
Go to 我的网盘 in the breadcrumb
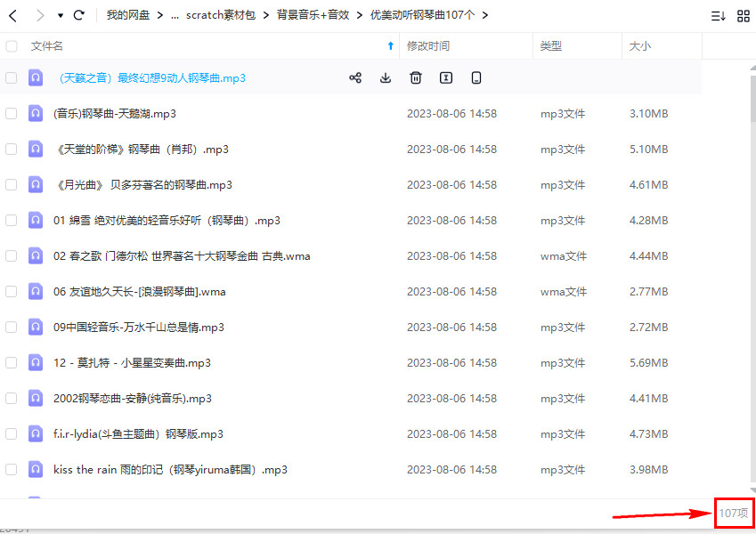(x=127, y=15)
